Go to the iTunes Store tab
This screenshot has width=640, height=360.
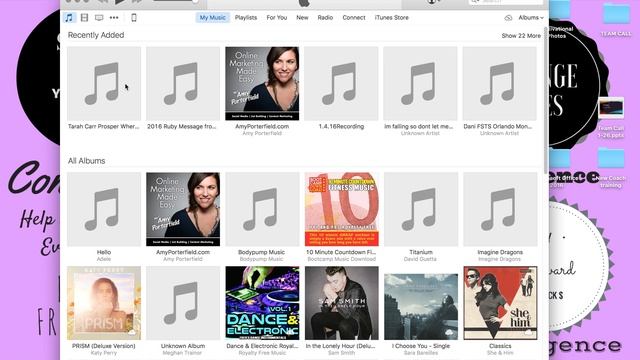tap(391, 18)
